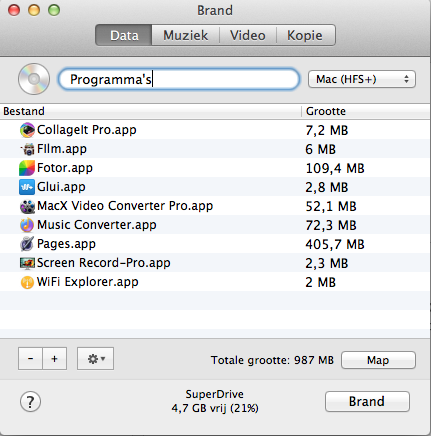Switch to the Video tab

click(248, 35)
